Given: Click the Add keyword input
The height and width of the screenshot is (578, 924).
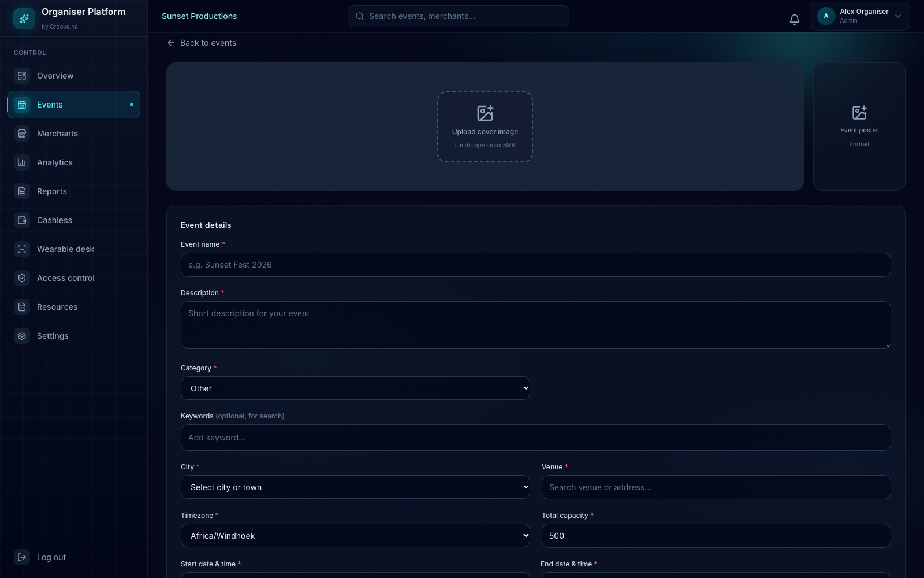Looking at the screenshot, I should pyautogui.click(x=535, y=438).
